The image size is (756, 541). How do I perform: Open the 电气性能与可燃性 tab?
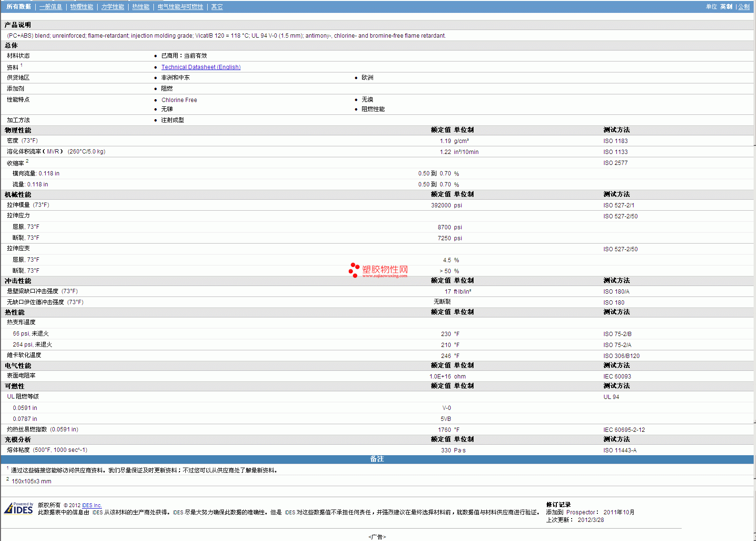click(180, 7)
